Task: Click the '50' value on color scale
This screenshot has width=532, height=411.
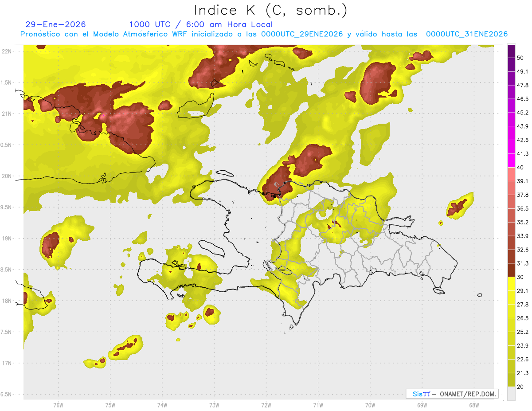Action: [x=521, y=58]
